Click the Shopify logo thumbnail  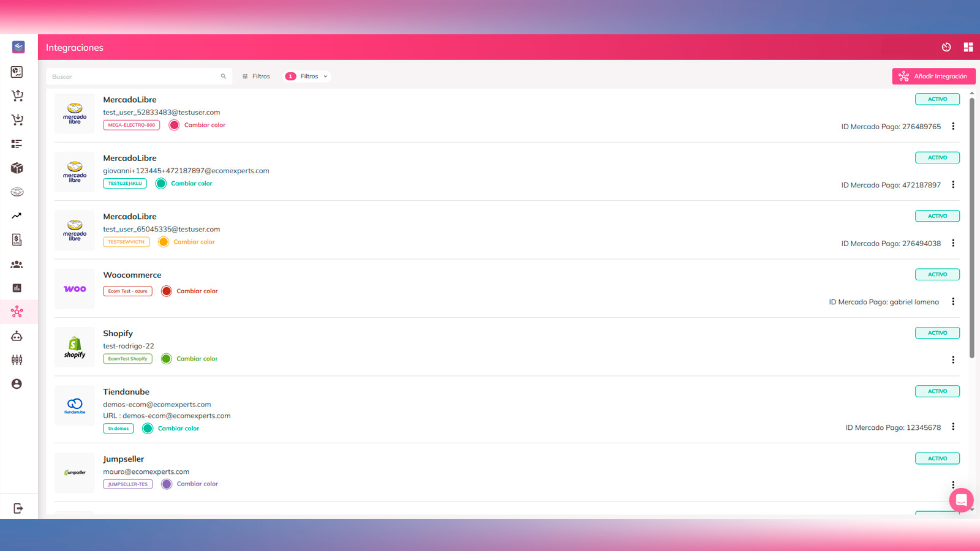coord(75,347)
